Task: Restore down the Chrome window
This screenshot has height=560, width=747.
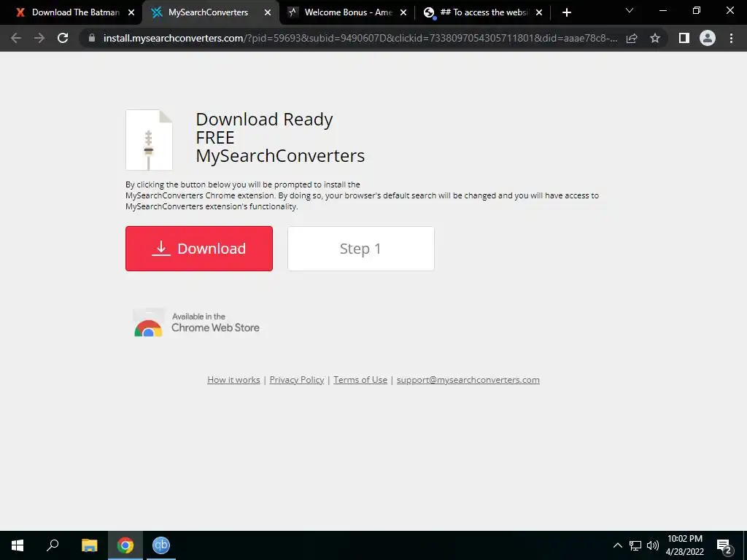Action: 697,10
